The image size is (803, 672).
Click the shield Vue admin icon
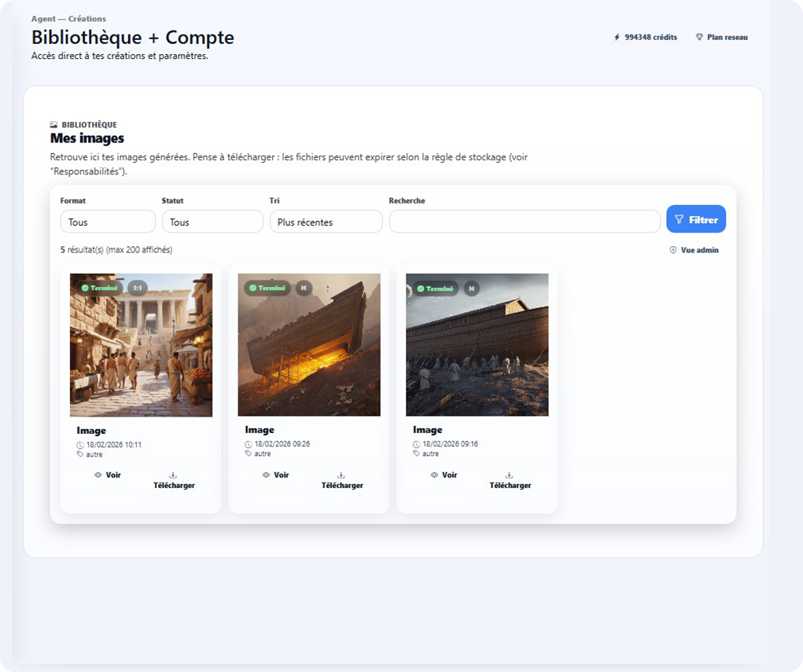click(x=673, y=250)
